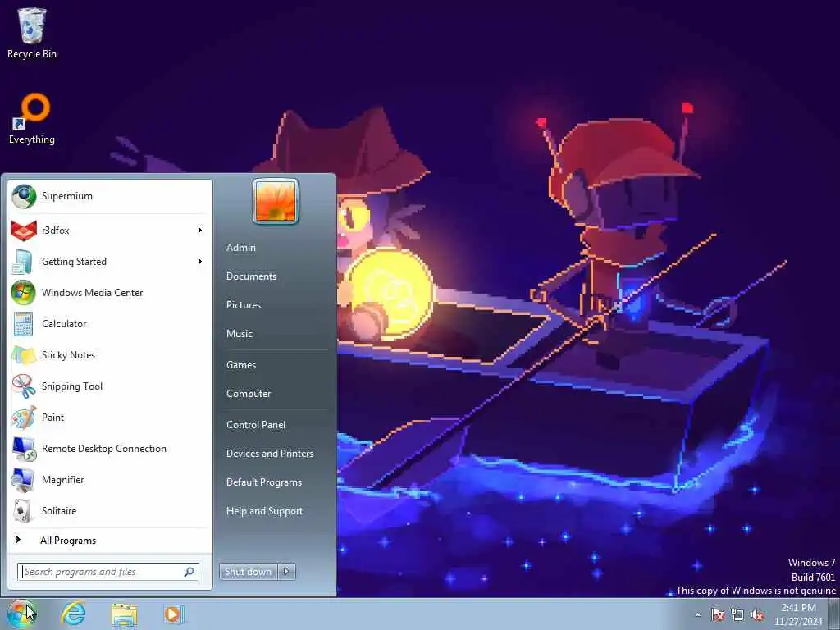Image resolution: width=840 pixels, height=630 pixels.
Task: Click the Show desktop strip at the taskbar end
Action: pos(834,614)
